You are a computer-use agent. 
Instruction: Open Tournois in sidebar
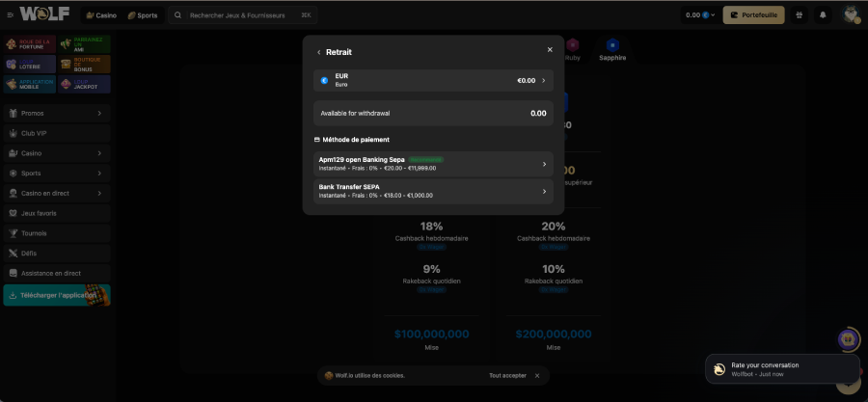(57, 233)
